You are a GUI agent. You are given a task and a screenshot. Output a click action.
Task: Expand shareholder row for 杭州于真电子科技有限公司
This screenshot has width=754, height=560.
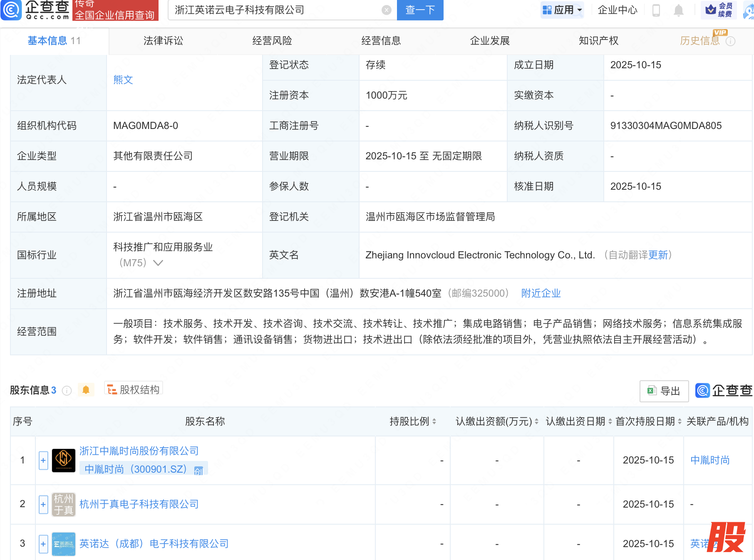[43, 504]
